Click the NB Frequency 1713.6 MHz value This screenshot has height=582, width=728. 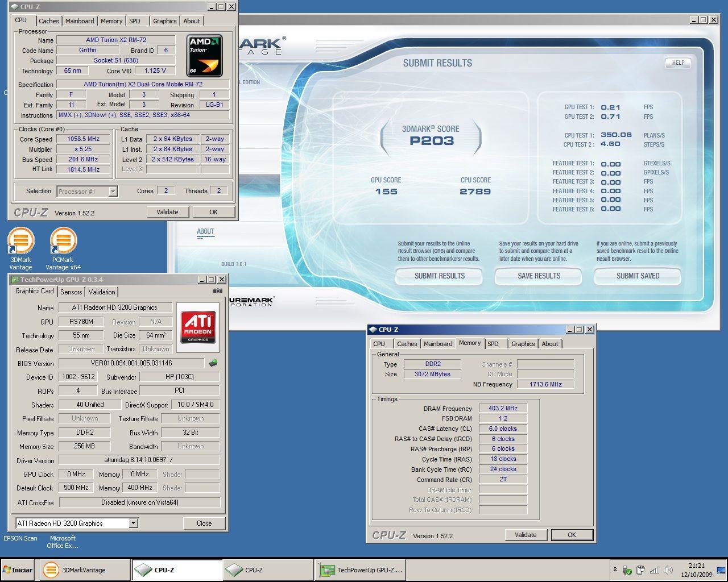coord(545,384)
